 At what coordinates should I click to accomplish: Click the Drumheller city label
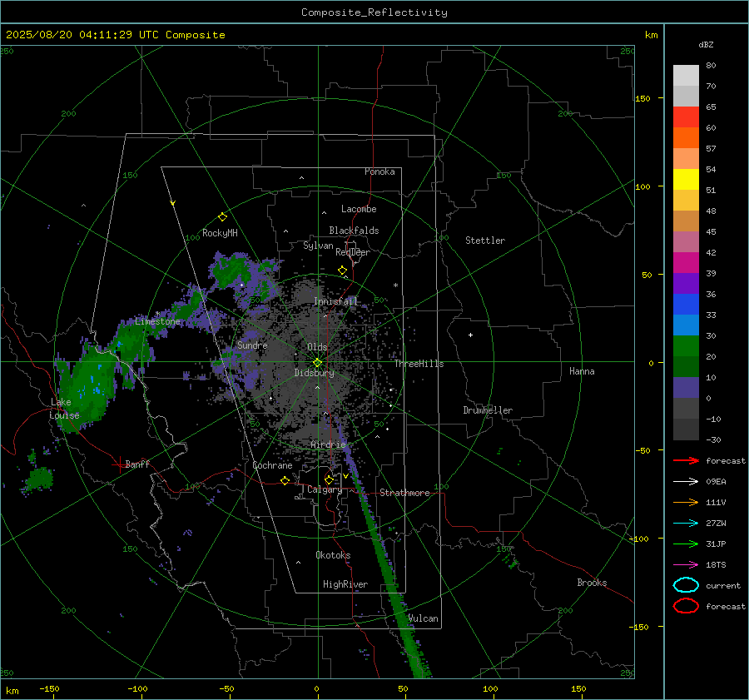coord(488,410)
